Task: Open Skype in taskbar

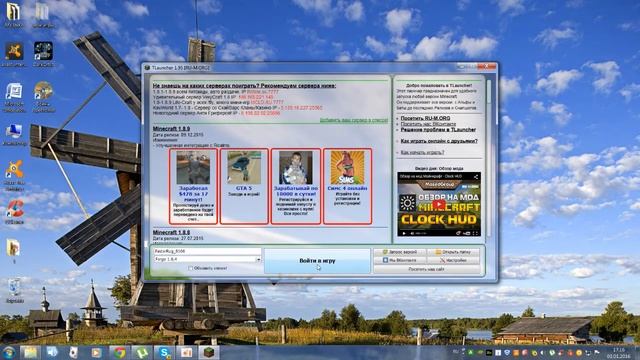Action: click(x=164, y=353)
